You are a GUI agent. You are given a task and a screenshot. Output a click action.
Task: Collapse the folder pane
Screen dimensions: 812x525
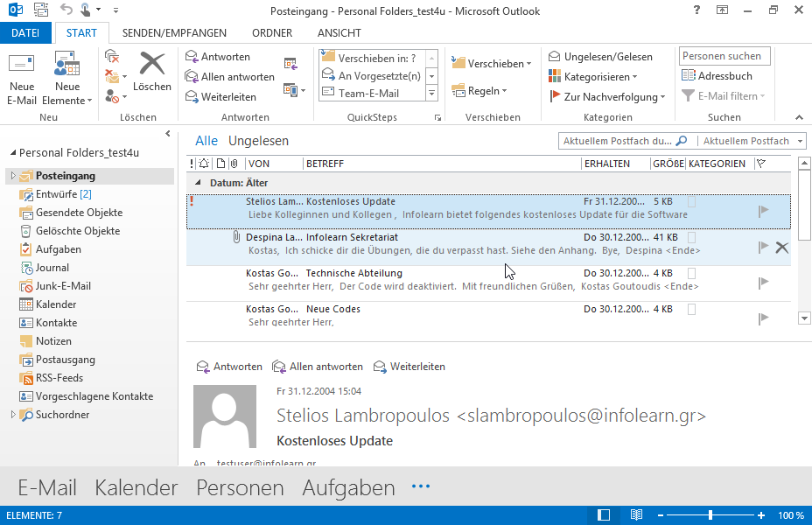pyautogui.click(x=168, y=134)
